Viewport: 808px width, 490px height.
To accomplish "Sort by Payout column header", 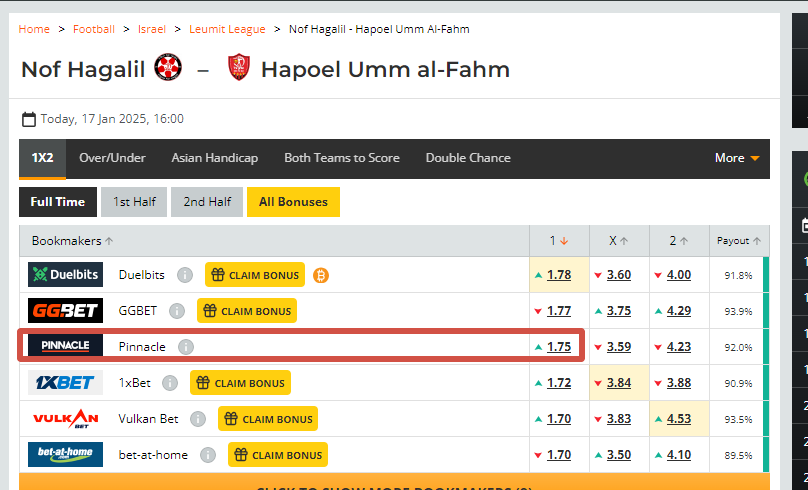I will click(x=738, y=241).
